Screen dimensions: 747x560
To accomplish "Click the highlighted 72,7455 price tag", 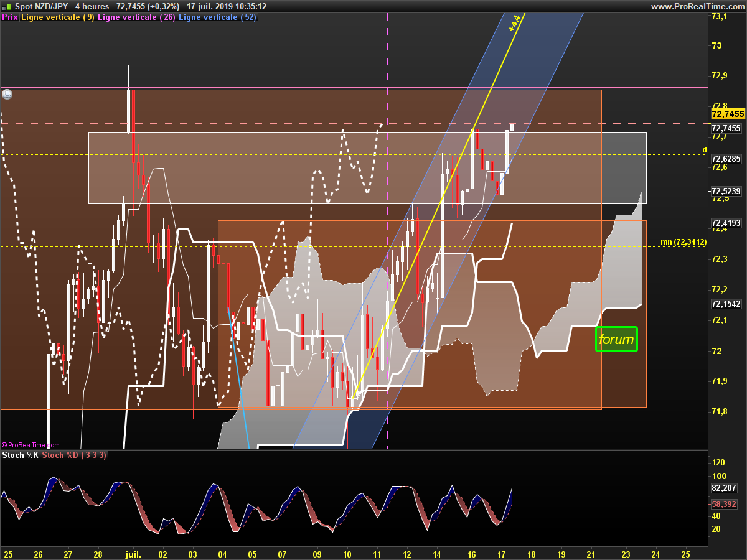I will [727, 114].
